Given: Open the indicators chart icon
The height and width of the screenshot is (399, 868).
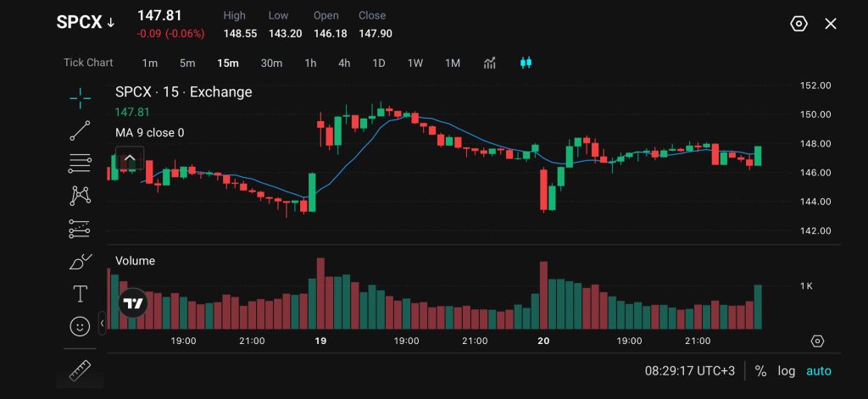Looking at the screenshot, I should point(489,63).
